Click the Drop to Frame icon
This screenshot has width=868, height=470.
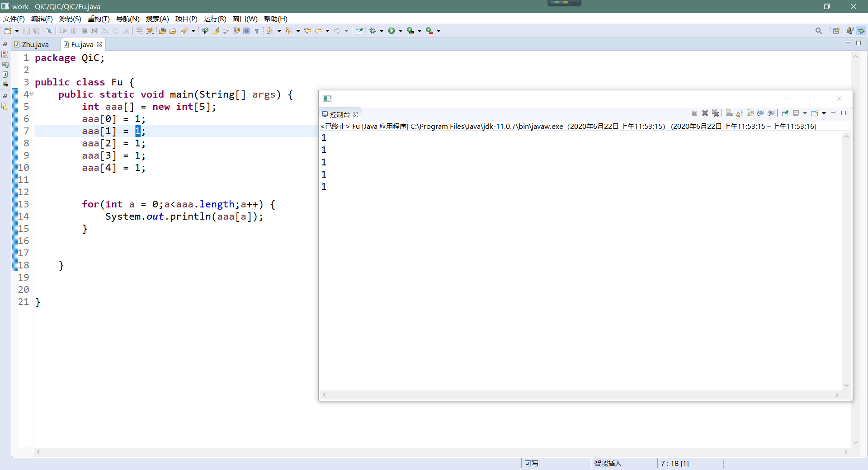coord(139,31)
